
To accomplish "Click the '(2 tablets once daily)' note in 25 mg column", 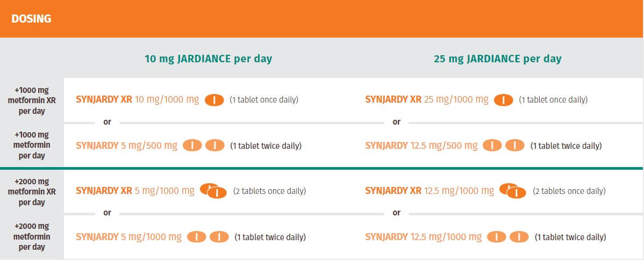I will point(569,191).
